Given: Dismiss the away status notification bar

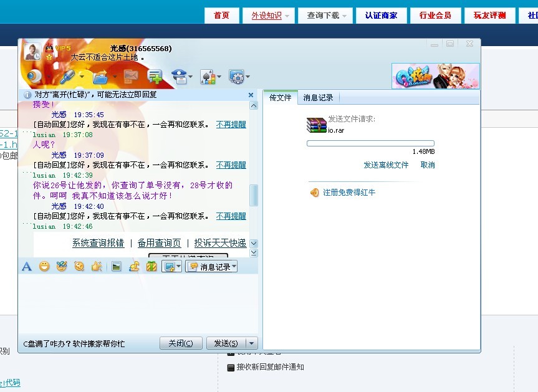Looking at the screenshot, I should 251,95.
